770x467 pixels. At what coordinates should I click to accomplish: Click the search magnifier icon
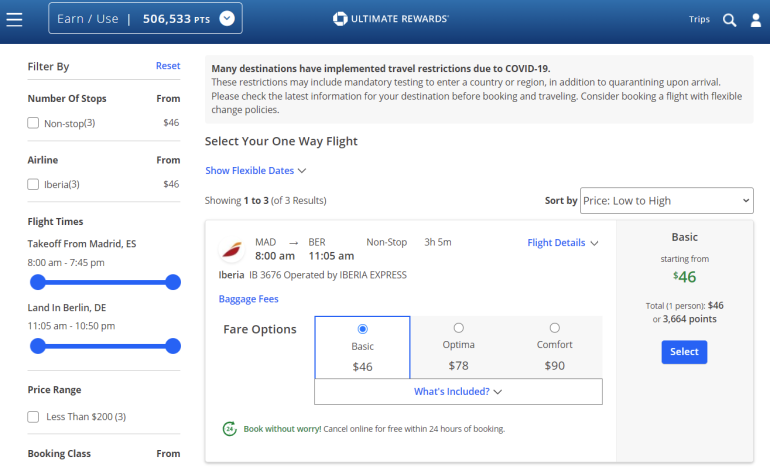pyautogui.click(x=730, y=19)
